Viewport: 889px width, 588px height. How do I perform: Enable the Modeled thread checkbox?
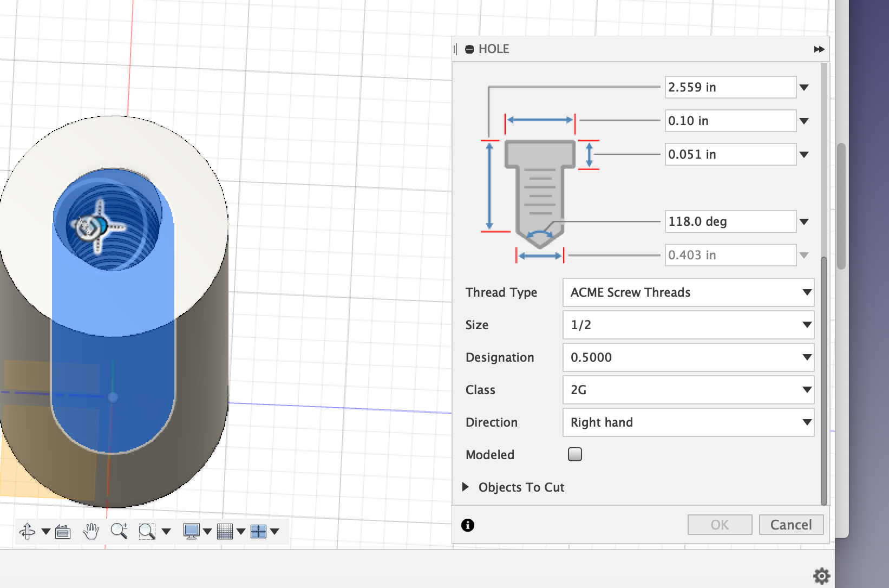pos(574,454)
